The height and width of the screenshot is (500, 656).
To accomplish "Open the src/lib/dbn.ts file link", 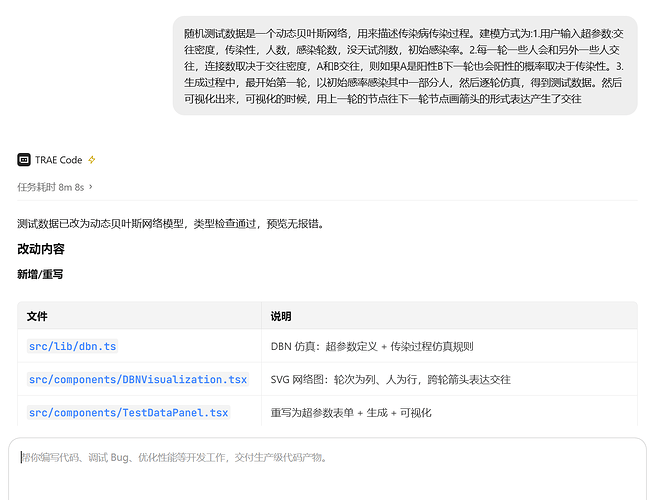I will click(x=72, y=346).
